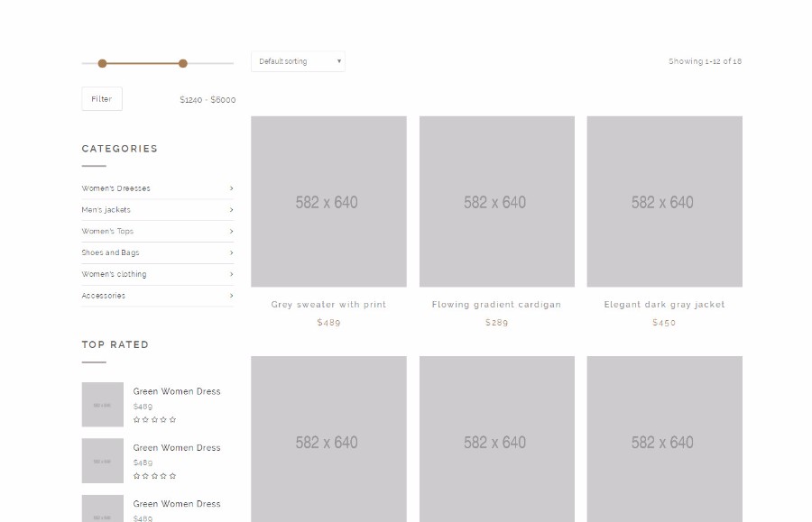Expand the Accessories chevron arrow
This screenshot has width=812, height=522.
[x=232, y=296]
